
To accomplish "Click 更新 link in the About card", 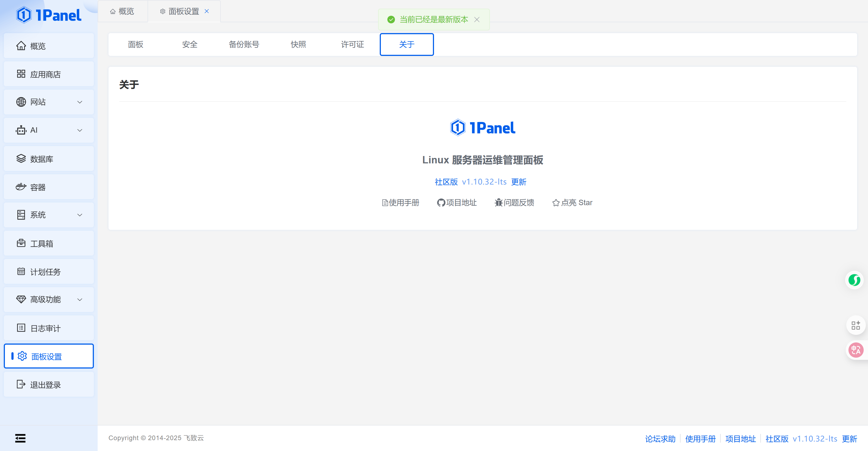I will pyautogui.click(x=519, y=182).
